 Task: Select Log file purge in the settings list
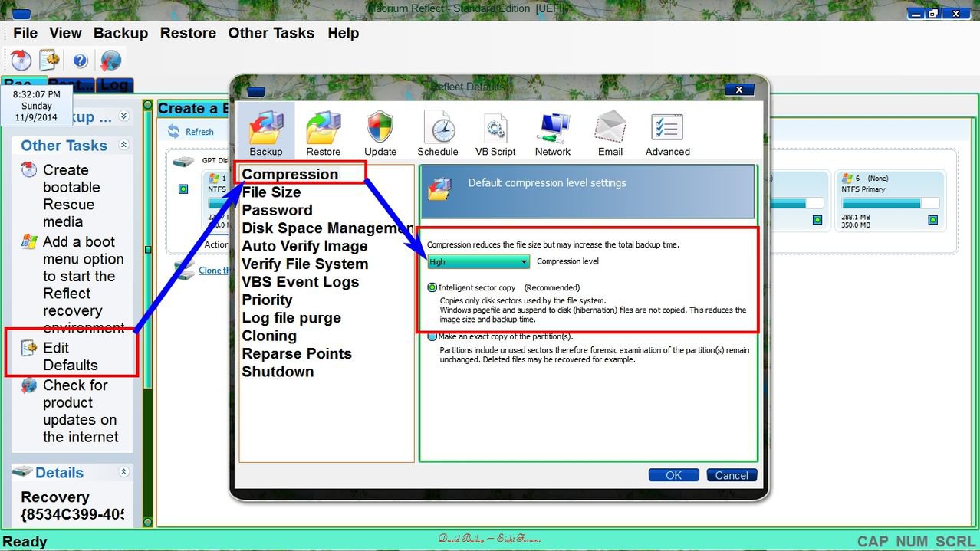tap(291, 318)
